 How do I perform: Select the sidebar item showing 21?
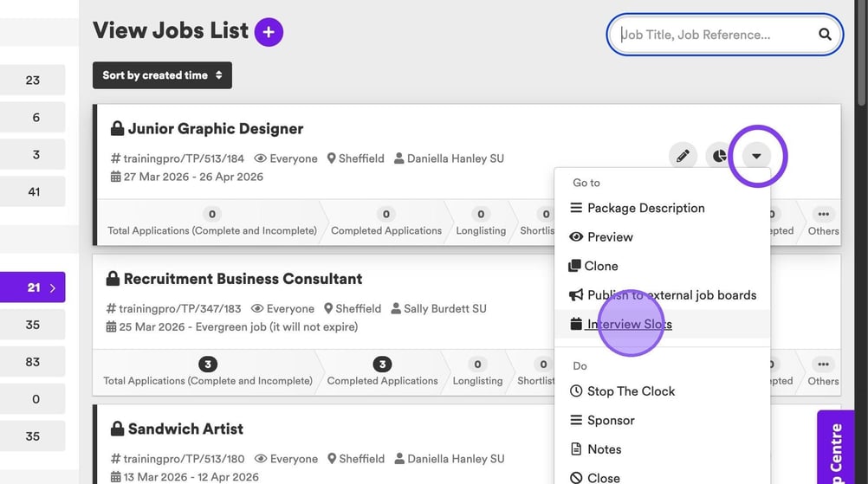click(x=33, y=287)
